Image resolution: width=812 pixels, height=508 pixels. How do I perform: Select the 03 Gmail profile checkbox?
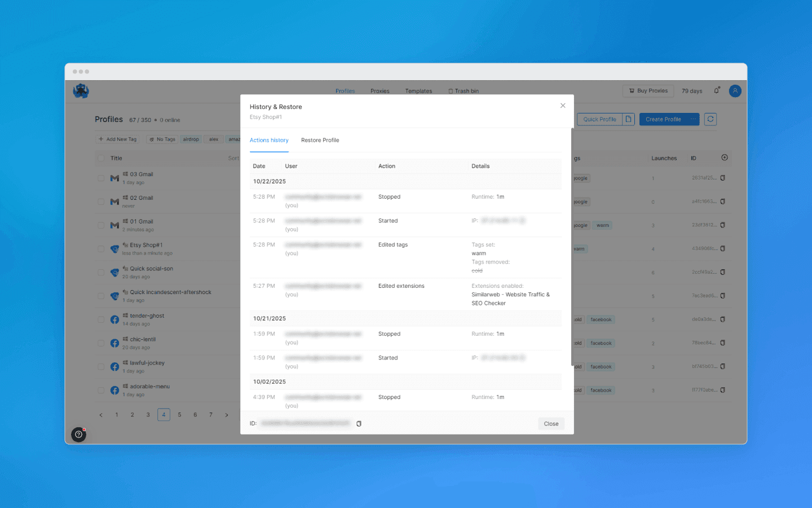click(x=101, y=178)
